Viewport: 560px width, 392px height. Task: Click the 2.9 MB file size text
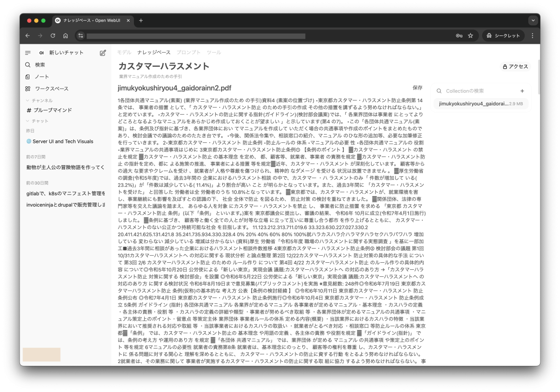coord(516,104)
